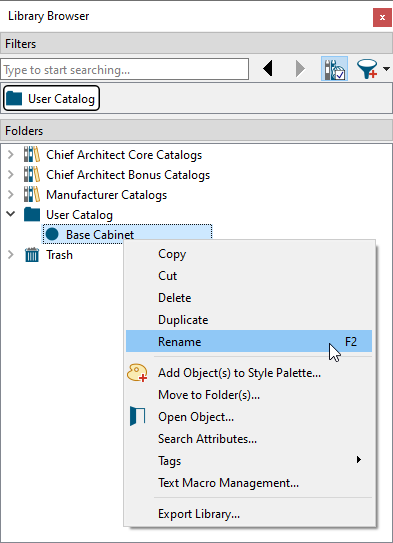The height and width of the screenshot is (543, 393).
Task: Expand the Trash node
Action: (11, 255)
